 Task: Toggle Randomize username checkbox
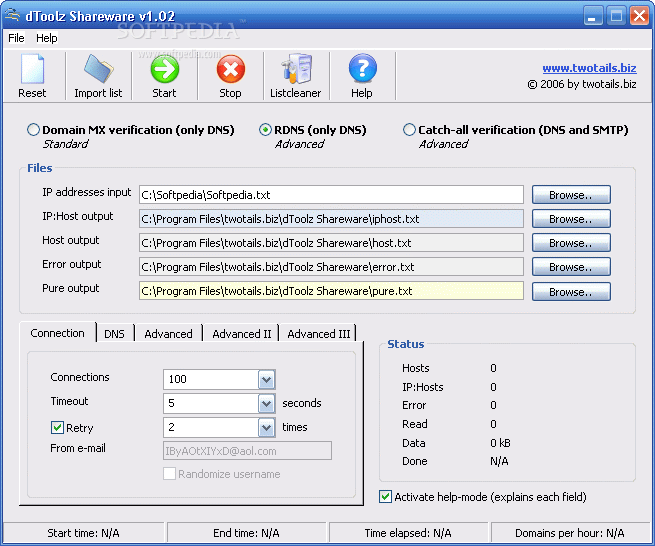coord(169,474)
